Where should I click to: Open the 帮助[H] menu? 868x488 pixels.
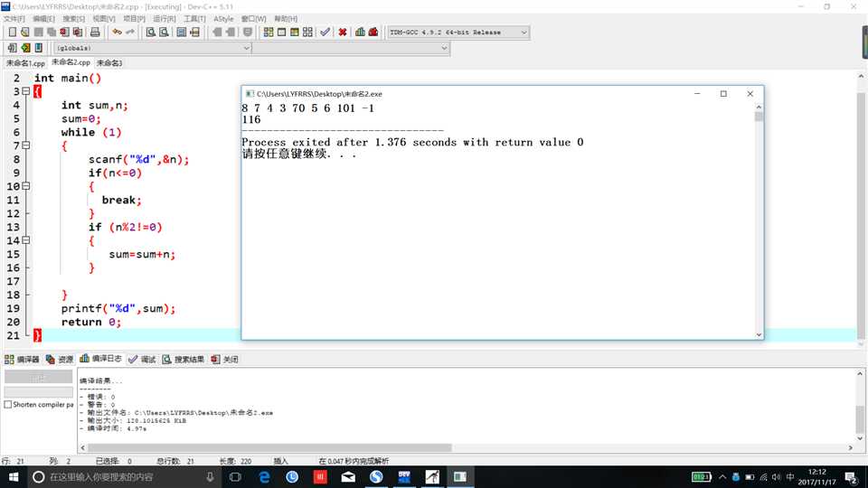(x=286, y=19)
